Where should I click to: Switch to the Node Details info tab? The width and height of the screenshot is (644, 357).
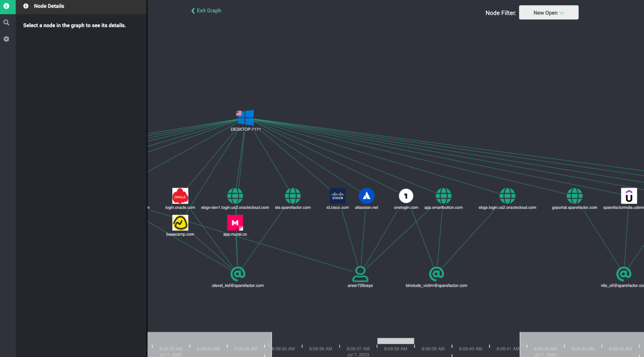point(6,6)
